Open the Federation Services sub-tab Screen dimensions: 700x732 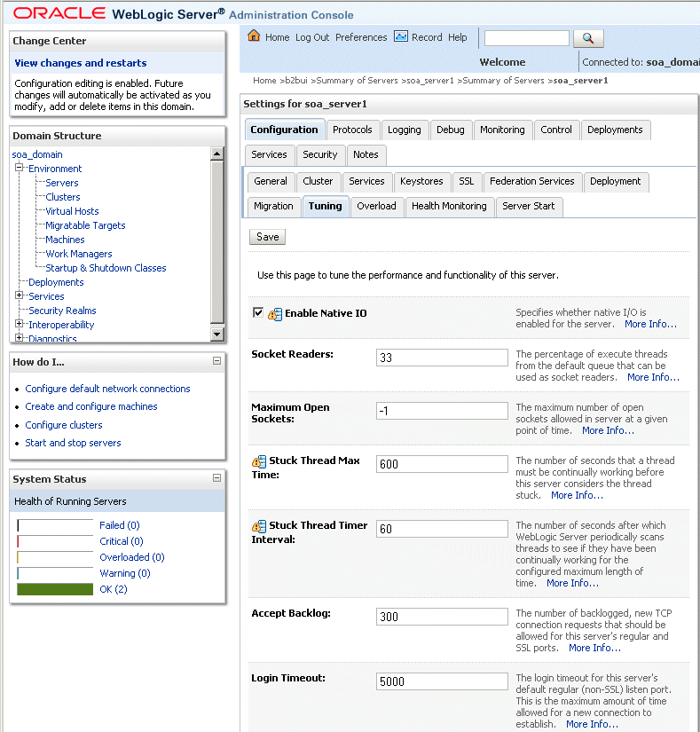[532, 181]
